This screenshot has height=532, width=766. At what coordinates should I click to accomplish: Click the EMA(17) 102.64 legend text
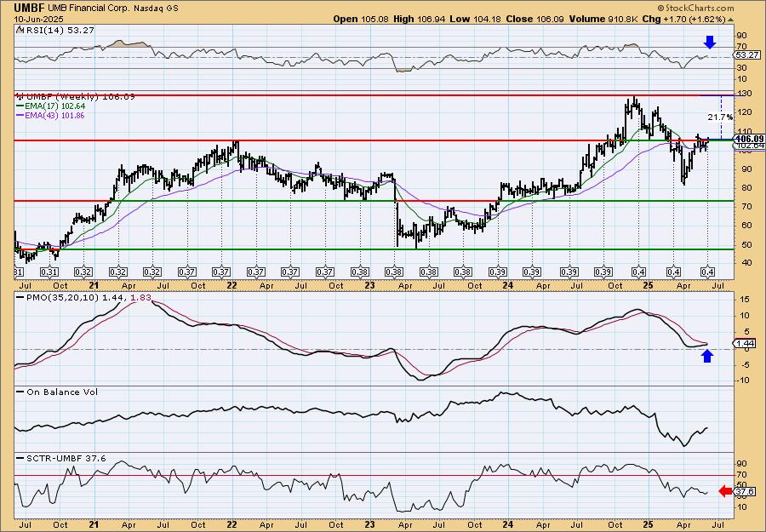point(54,106)
